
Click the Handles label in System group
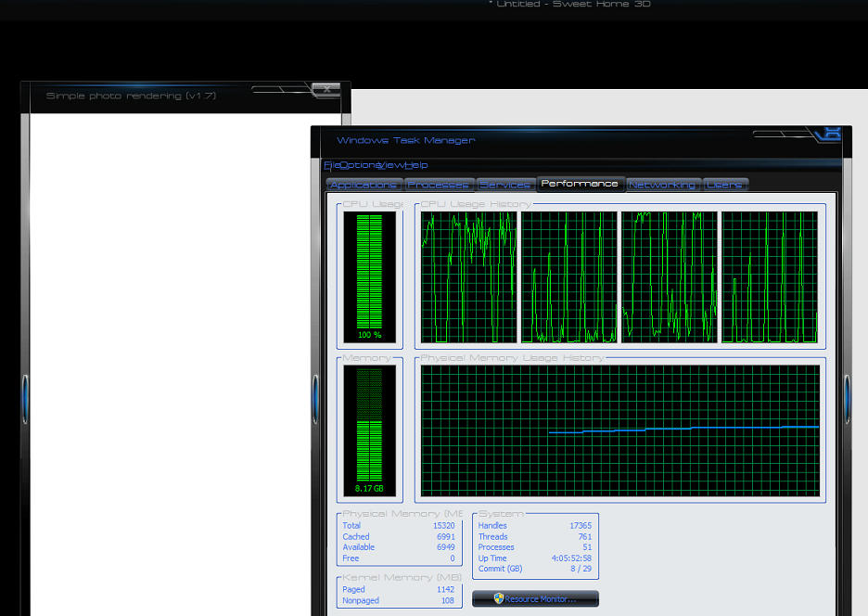[492, 526]
